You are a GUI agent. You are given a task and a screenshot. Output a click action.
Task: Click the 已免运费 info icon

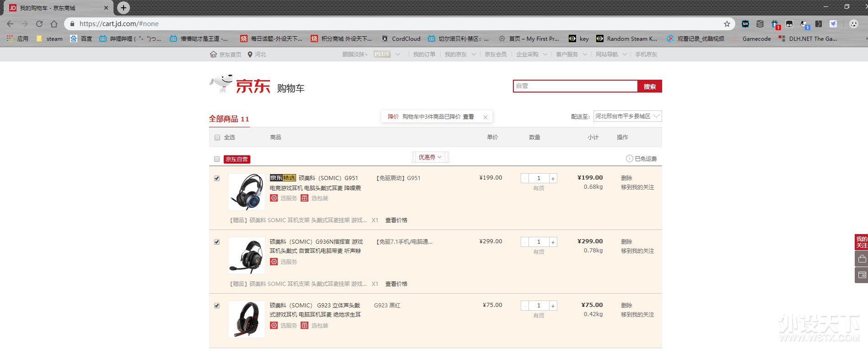pos(629,159)
